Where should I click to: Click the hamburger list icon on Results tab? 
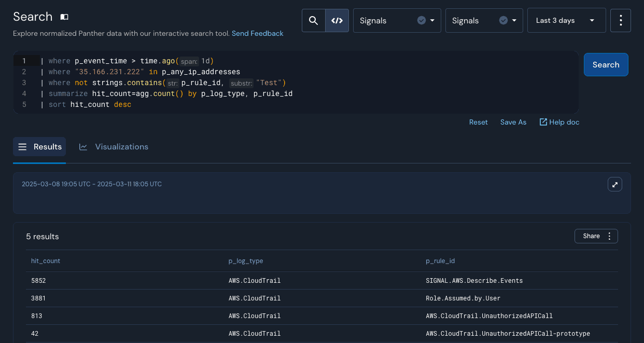pos(22,147)
